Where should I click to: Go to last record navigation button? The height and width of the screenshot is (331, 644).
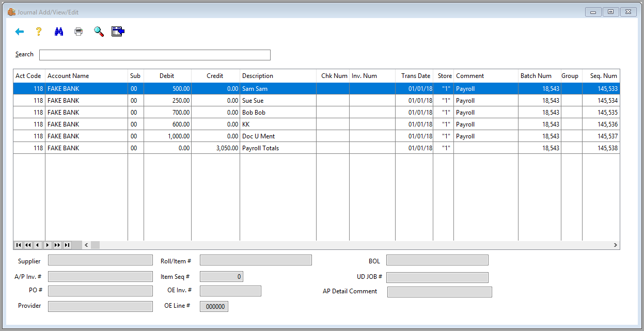pyautogui.click(x=67, y=245)
